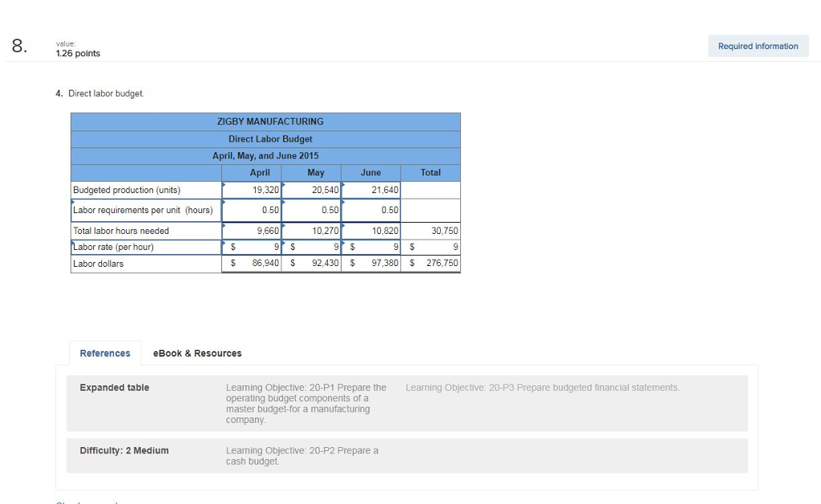Click the Total column header
821x504 pixels.
tap(431, 172)
